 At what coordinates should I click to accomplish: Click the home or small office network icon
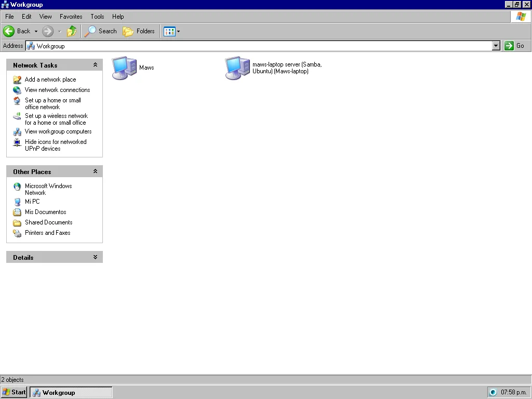17,101
